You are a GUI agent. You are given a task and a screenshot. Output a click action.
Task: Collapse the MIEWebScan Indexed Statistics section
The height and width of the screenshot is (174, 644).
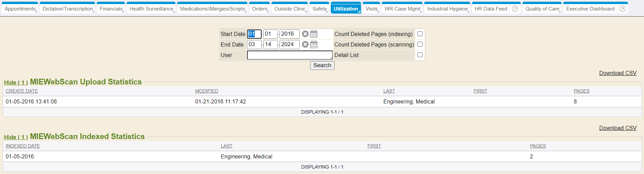pyautogui.click(x=16, y=137)
